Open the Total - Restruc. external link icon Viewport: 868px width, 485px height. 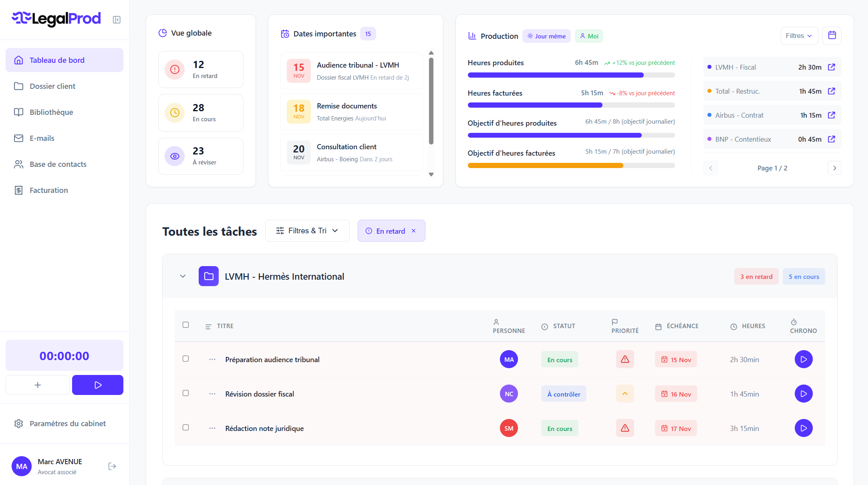tap(832, 91)
